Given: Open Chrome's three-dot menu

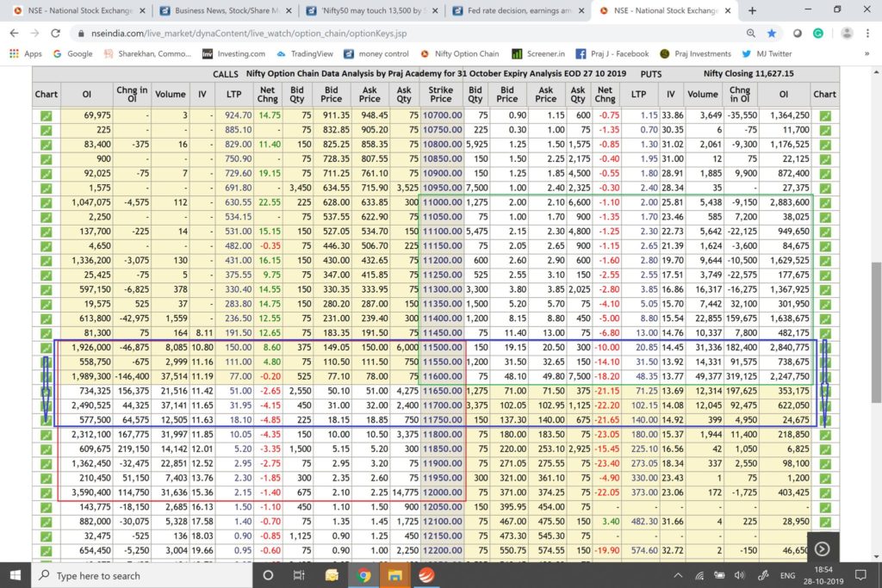Looking at the screenshot, I should (x=867, y=33).
